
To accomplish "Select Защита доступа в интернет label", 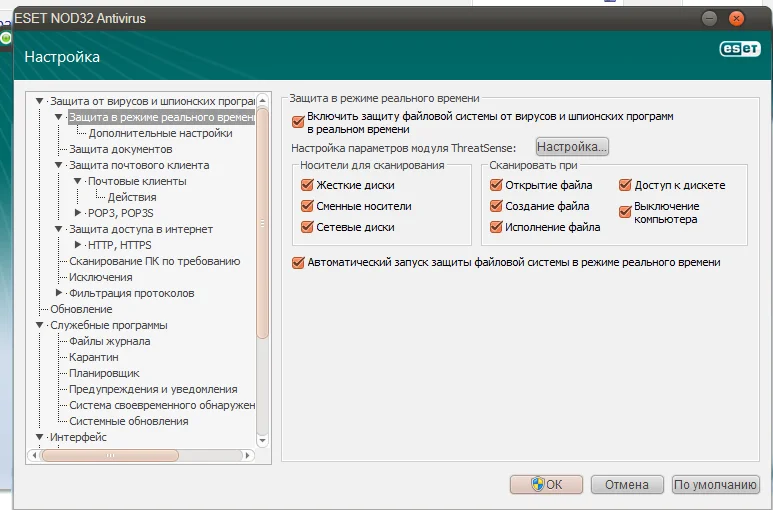I will pyautogui.click(x=141, y=230).
